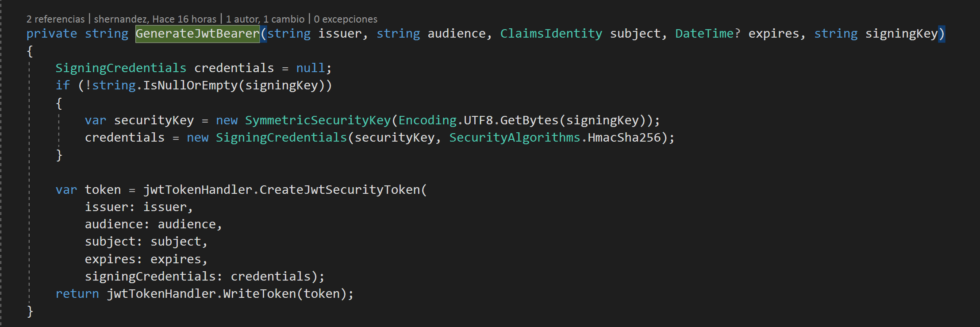Click the HmacSha256 member
Screen dimensions: 980x327
coord(624,138)
